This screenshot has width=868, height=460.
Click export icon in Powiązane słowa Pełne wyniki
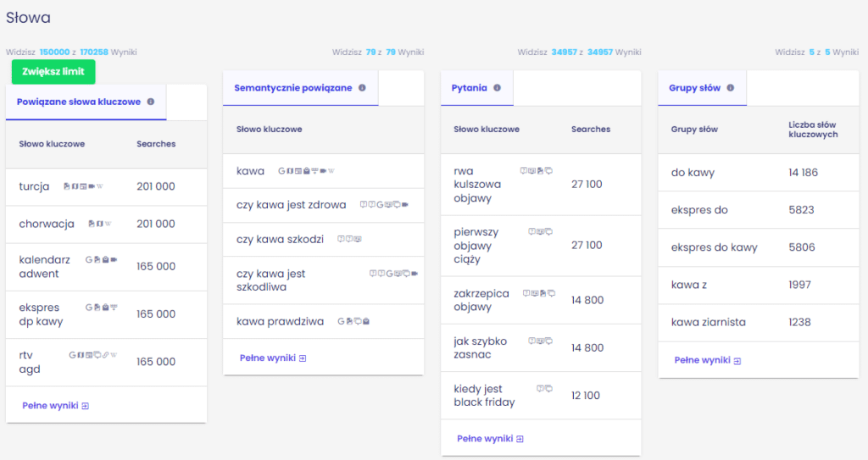pyautogui.click(x=86, y=406)
